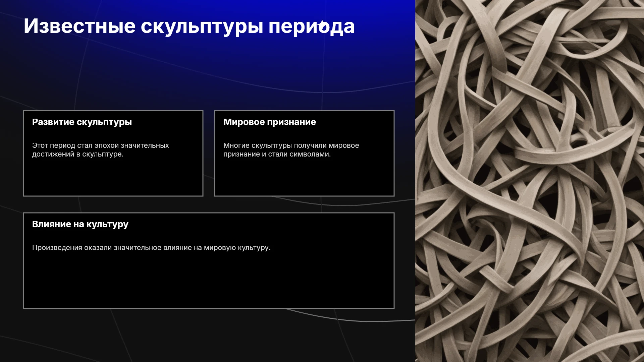This screenshot has width=644, height=362.
Task: Select the empty area of 'Развитие скульптуры' card
Action: click(113, 178)
